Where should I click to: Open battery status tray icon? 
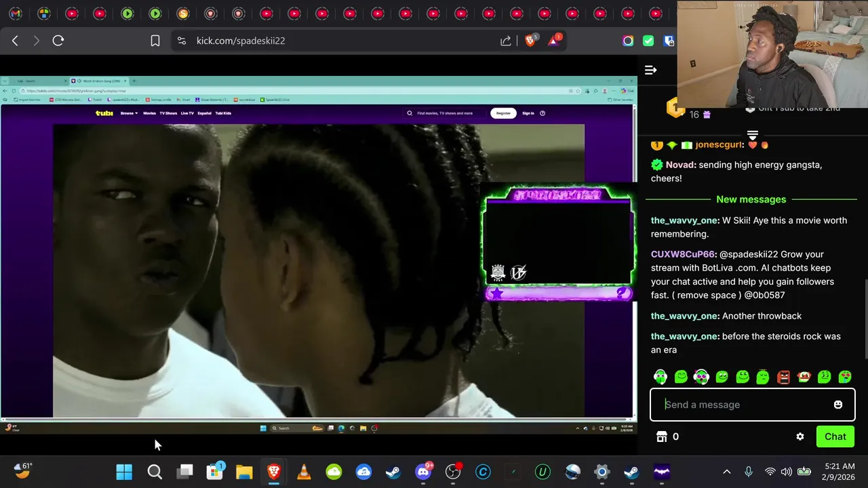[x=804, y=472]
